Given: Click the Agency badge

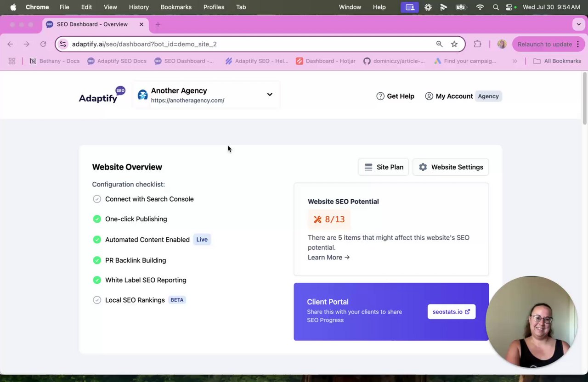Looking at the screenshot, I should (488, 96).
